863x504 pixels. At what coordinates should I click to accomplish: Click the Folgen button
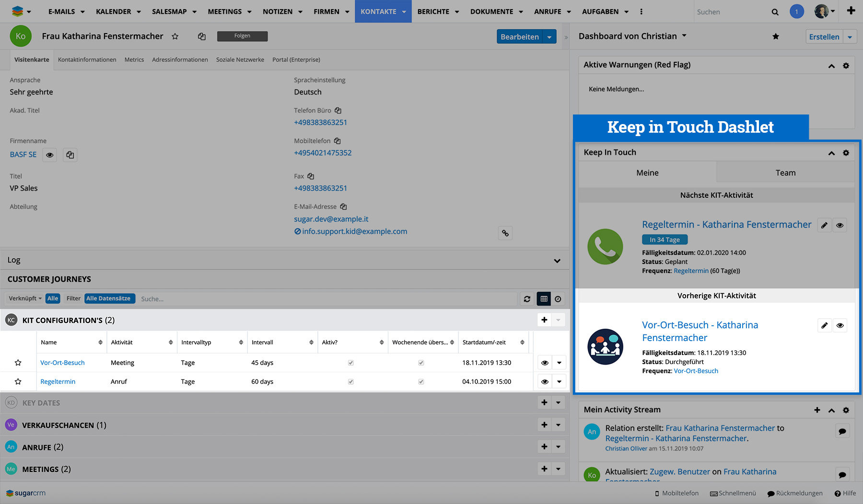(242, 36)
